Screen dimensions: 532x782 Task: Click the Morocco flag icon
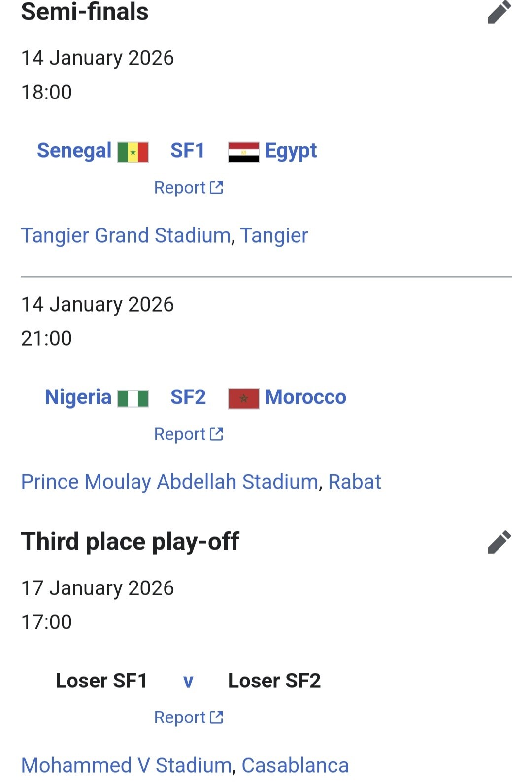point(243,398)
